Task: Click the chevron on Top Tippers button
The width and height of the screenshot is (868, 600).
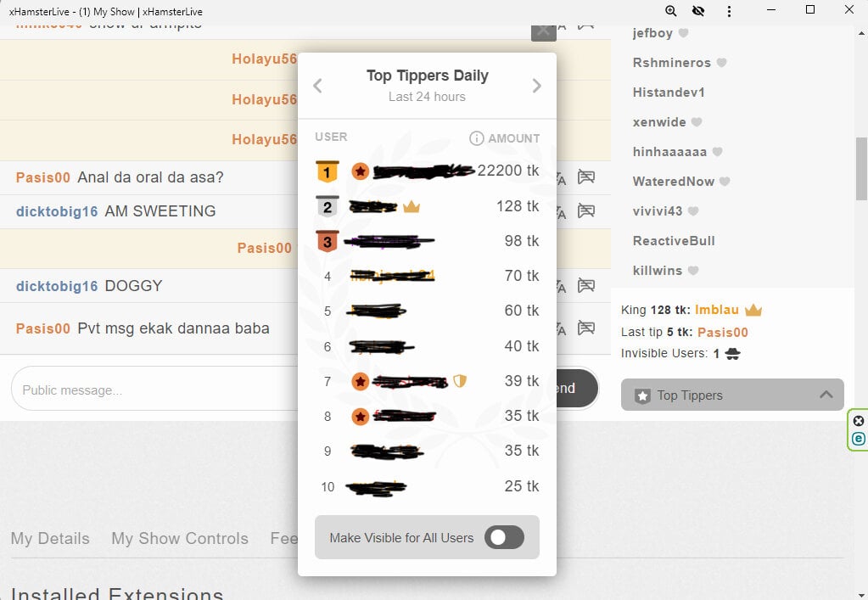Action: click(x=826, y=395)
